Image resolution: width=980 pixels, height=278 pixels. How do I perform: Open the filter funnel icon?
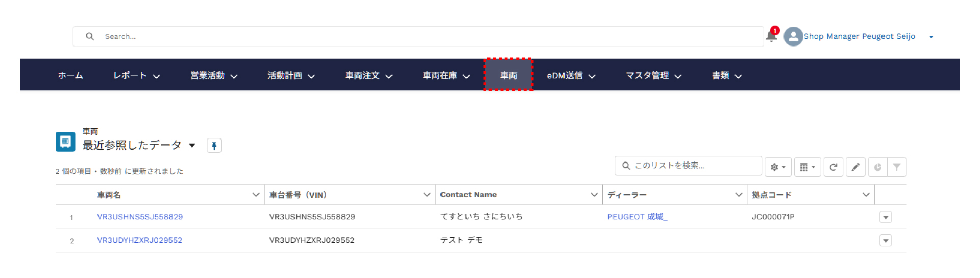[x=897, y=167]
